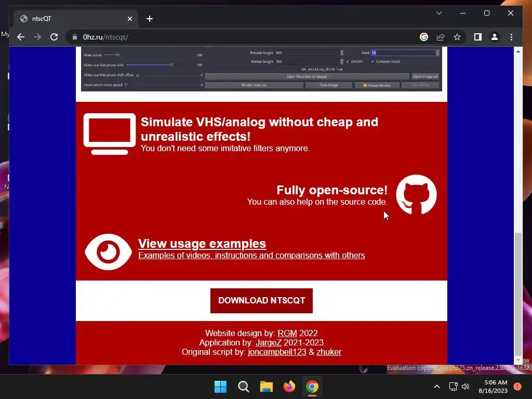Open the RGM link in footer

tap(287, 333)
